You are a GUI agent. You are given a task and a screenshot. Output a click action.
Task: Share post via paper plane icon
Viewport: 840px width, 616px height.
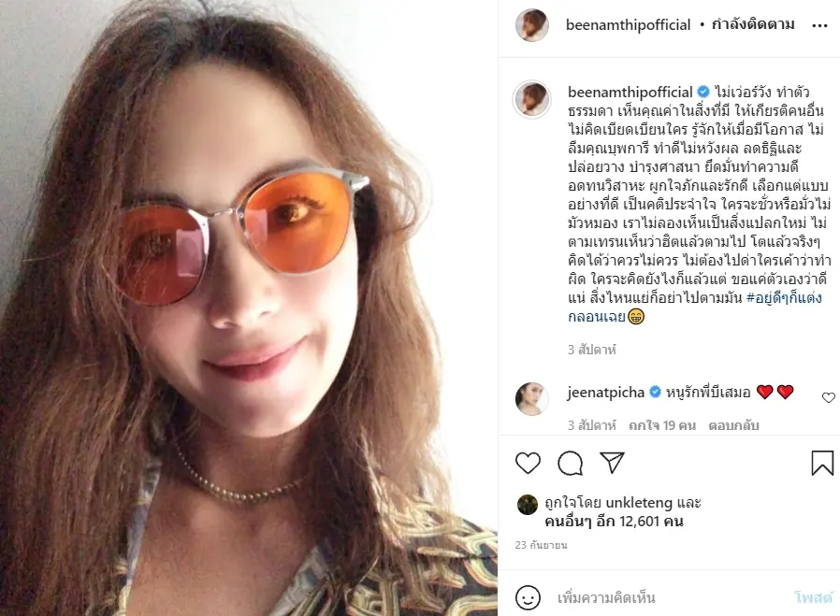tap(612, 463)
